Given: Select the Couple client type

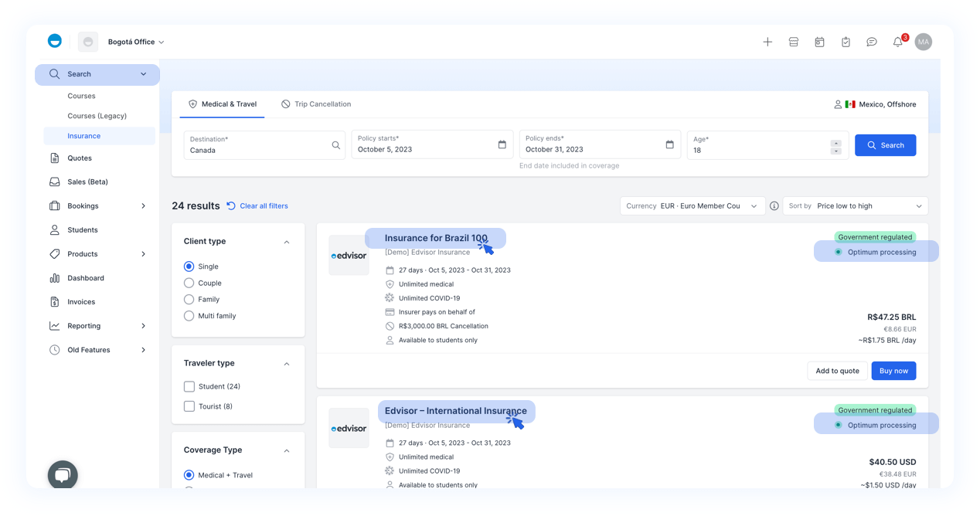Looking at the screenshot, I should click(x=189, y=283).
